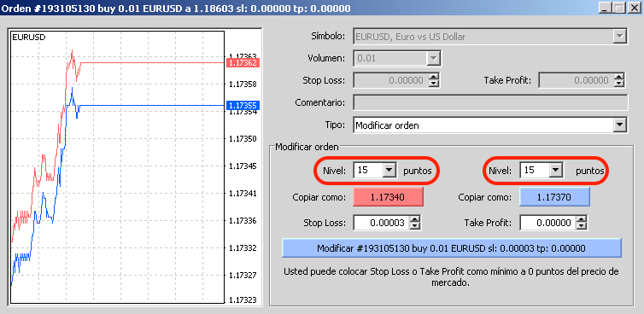The image size is (644, 314).
Task: Click the upper disabled Stop Loss field
Action: [390, 80]
